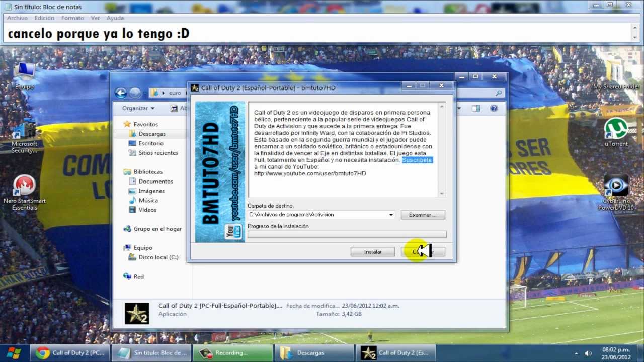Toggle the Explorer preview pane icon
Viewport: 644px width, 362px height.
point(477,108)
